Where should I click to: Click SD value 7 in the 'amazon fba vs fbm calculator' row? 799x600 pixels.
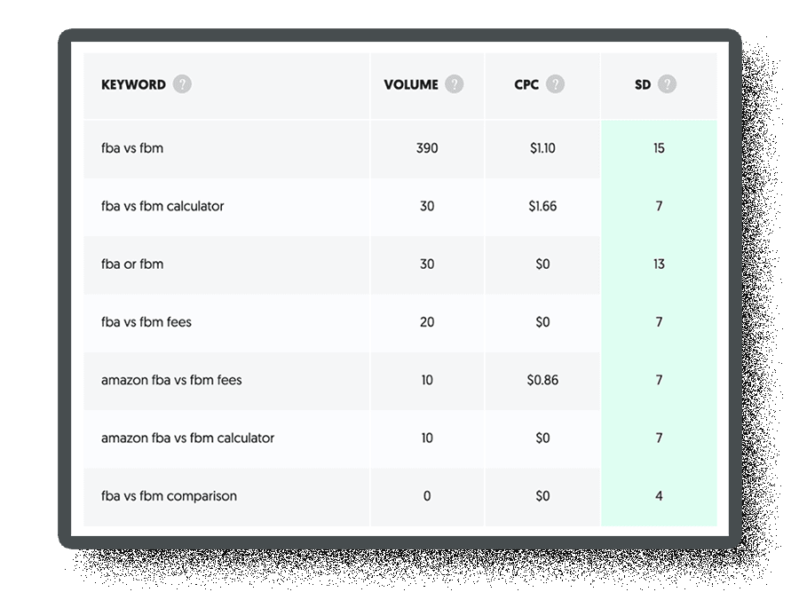click(x=659, y=438)
